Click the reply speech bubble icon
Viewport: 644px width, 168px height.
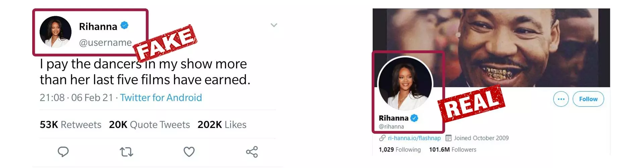63,152
